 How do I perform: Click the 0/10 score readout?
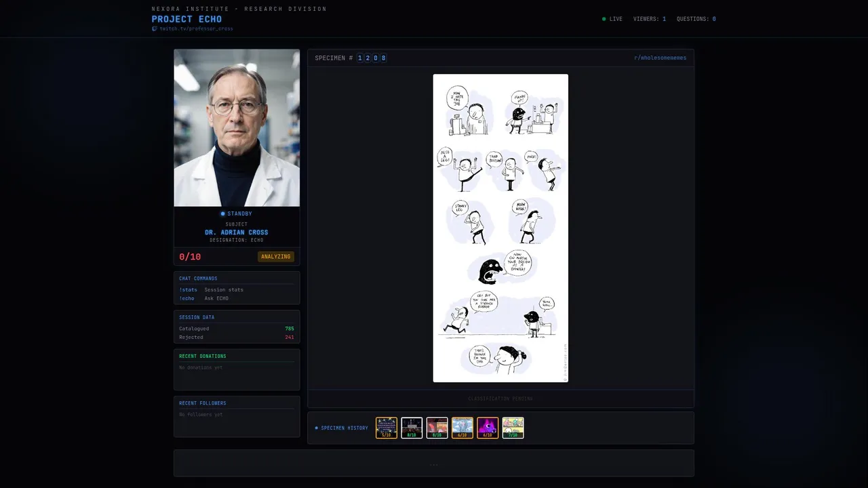[x=190, y=257]
